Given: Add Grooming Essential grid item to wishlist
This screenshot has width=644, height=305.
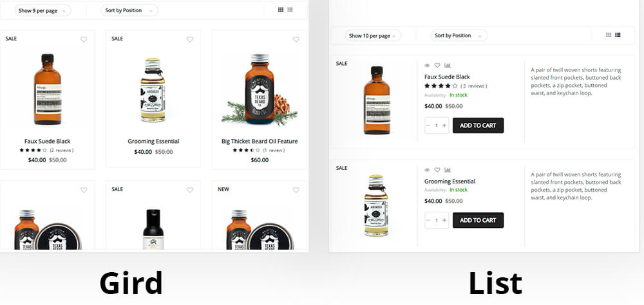Looking at the screenshot, I should pyautogui.click(x=190, y=39).
